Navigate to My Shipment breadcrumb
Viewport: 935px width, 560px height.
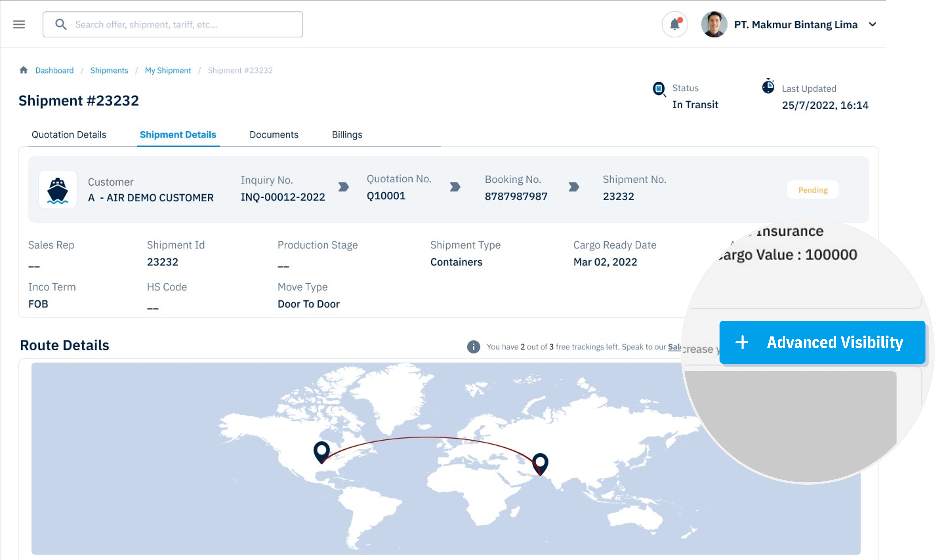[168, 71]
